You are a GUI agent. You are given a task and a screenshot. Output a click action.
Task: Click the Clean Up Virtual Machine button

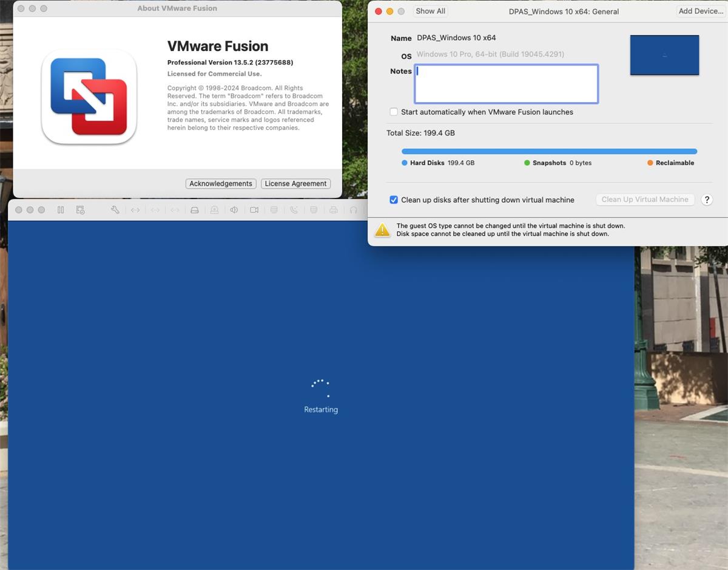point(645,200)
